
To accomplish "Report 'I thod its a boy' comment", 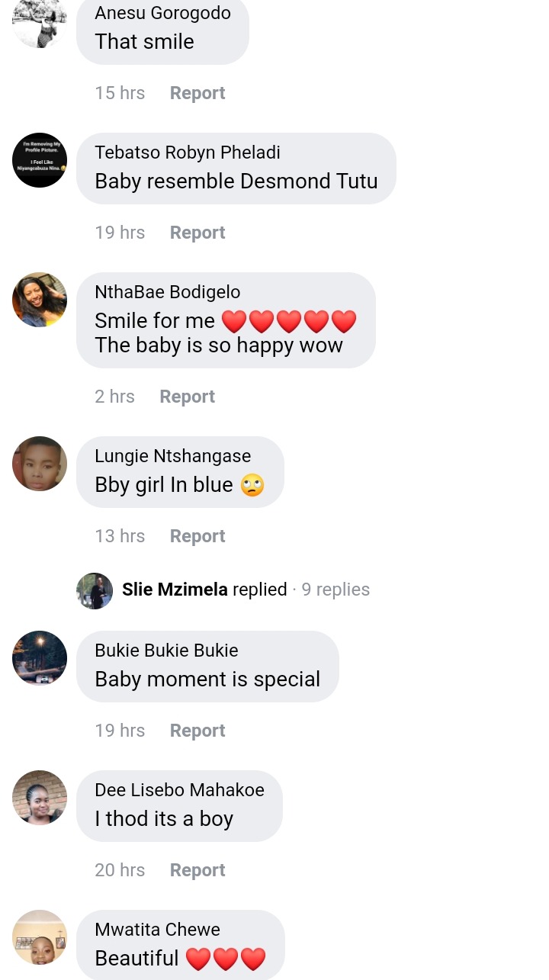I will [197, 870].
